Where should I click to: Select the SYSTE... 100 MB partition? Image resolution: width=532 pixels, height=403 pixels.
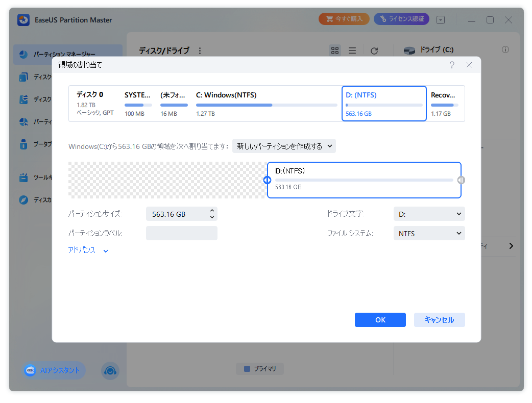pos(138,104)
